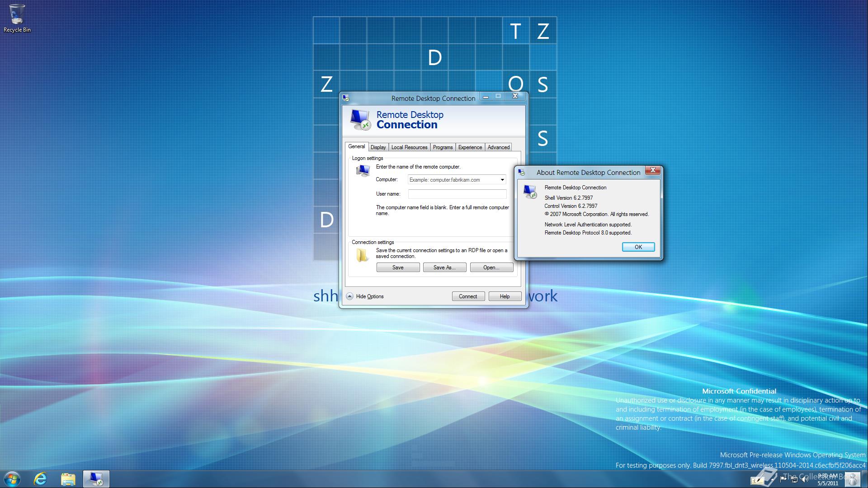
Task: Open the clock showing 5/5/2011
Action: click(828, 479)
